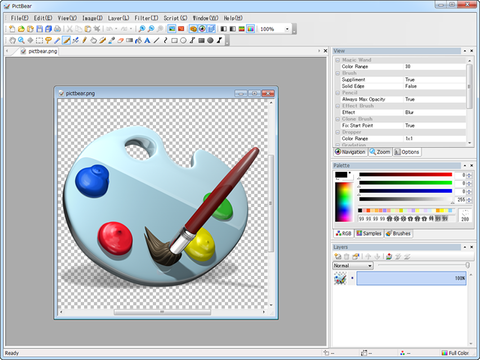This screenshot has width=480, height=360.
Task: Select the Rectangular selection tool
Action: tap(39, 41)
